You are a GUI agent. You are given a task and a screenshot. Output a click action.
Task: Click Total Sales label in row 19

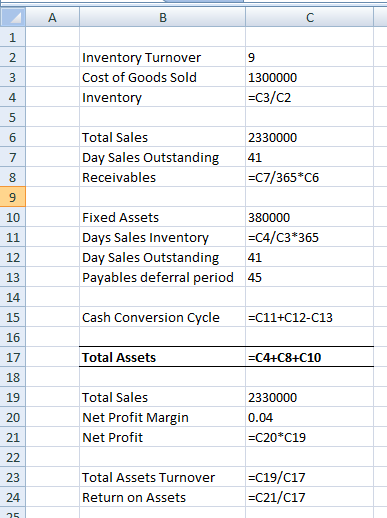pyautogui.click(x=162, y=397)
